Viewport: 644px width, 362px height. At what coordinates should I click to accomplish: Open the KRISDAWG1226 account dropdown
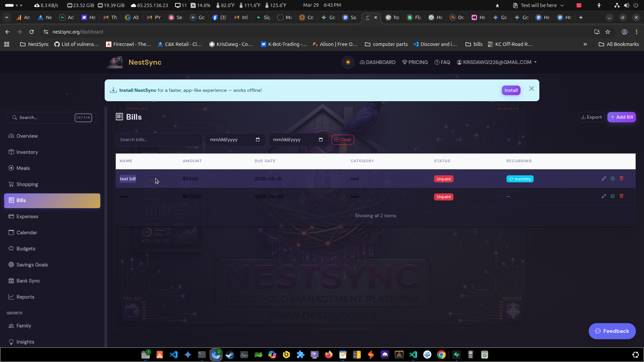(497, 62)
